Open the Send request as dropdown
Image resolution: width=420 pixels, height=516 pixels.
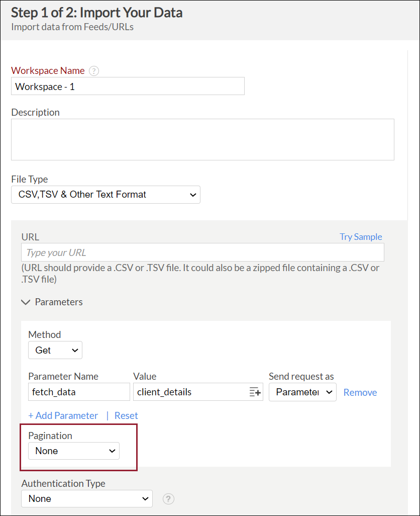(302, 392)
